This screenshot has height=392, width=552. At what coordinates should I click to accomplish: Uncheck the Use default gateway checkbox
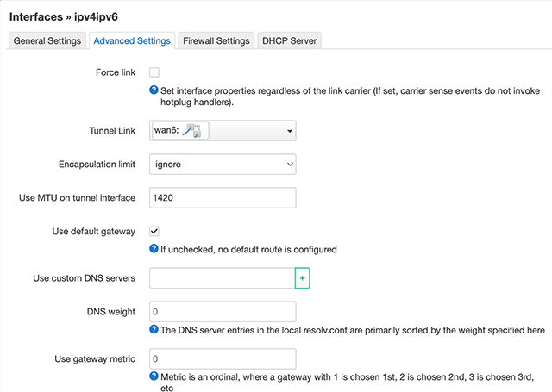[x=154, y=232]
